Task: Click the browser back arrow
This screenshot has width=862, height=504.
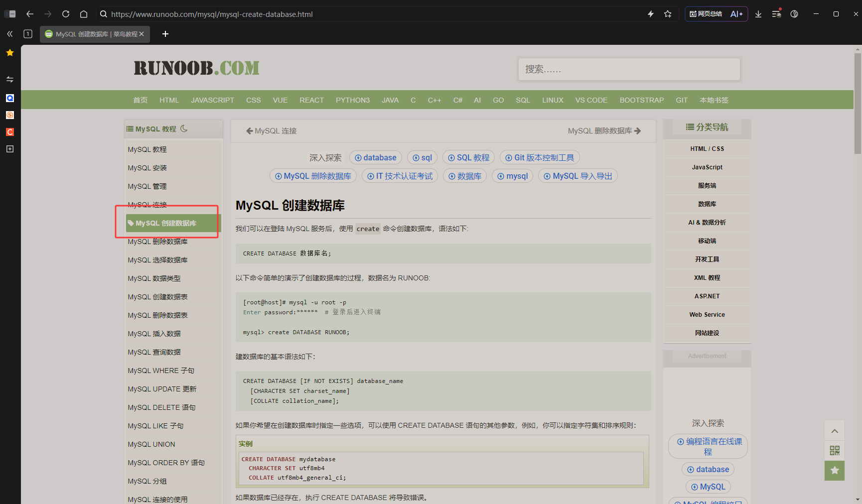Action: 30,14
